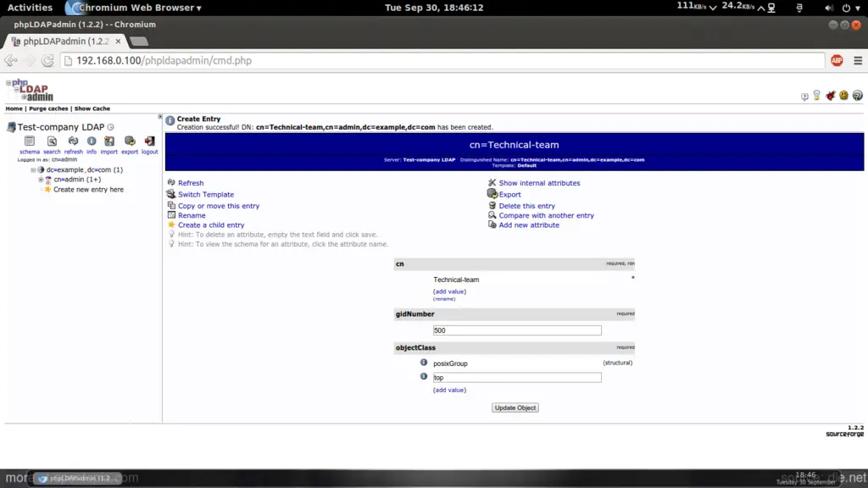Screen dimensions: 868x488
Task: Click Create new entry here in tree
Action: click(88, 189)
